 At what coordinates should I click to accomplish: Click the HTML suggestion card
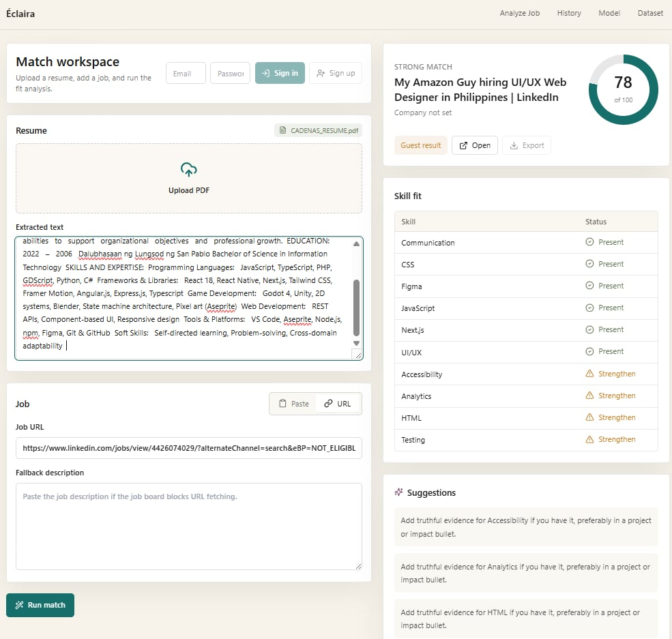tap(526, 619)
